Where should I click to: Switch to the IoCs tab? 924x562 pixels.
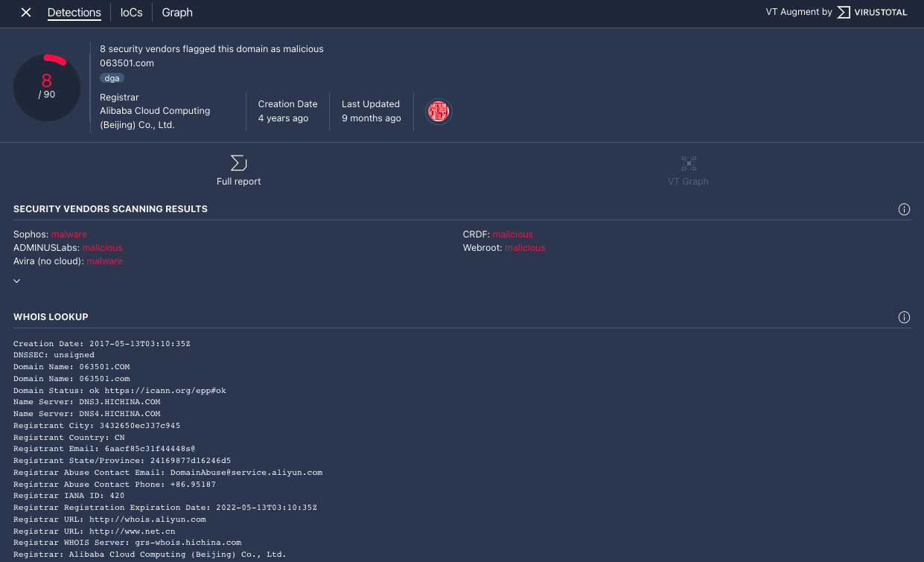pos(131,12)
